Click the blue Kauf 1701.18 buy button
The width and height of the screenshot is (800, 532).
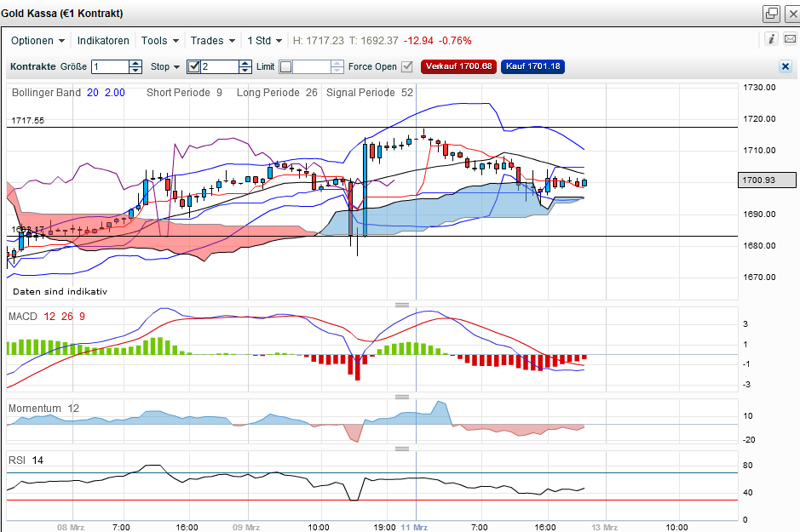click(x=532, y=66)
